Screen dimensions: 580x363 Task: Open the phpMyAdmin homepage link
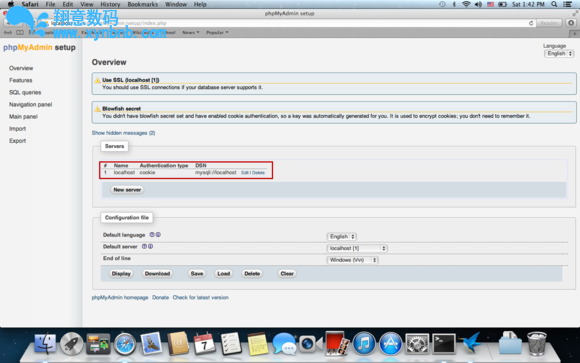point(120,298)
